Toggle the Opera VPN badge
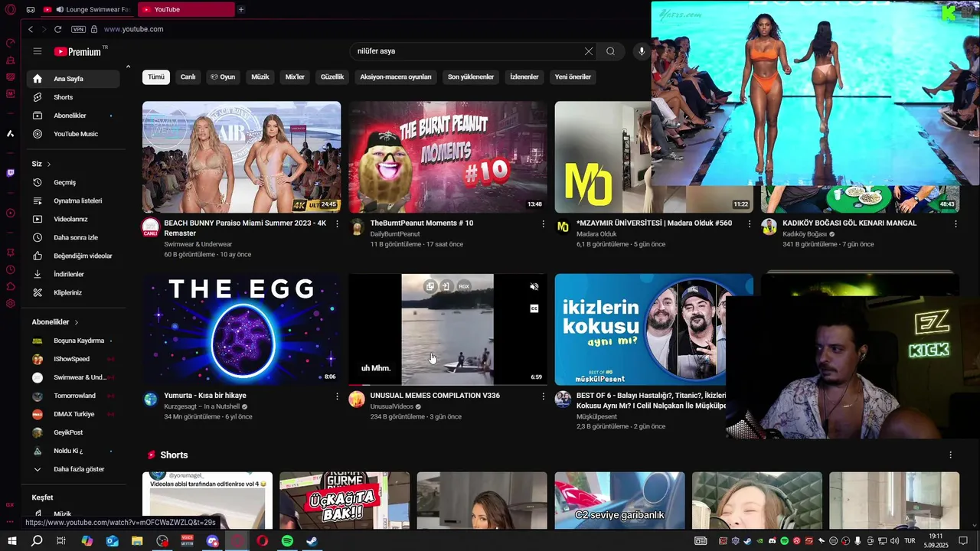The height and width of the screenshot is (551, 980). 78,29
